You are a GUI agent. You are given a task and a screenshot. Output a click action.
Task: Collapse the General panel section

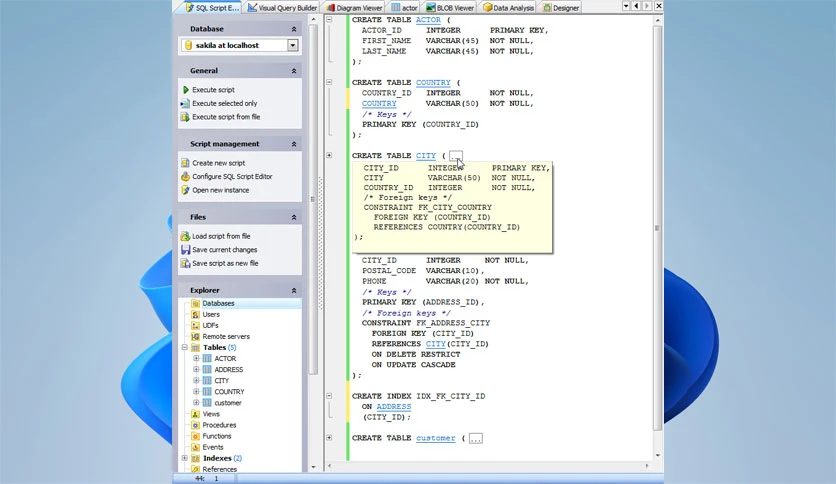(x=294, y=71)
